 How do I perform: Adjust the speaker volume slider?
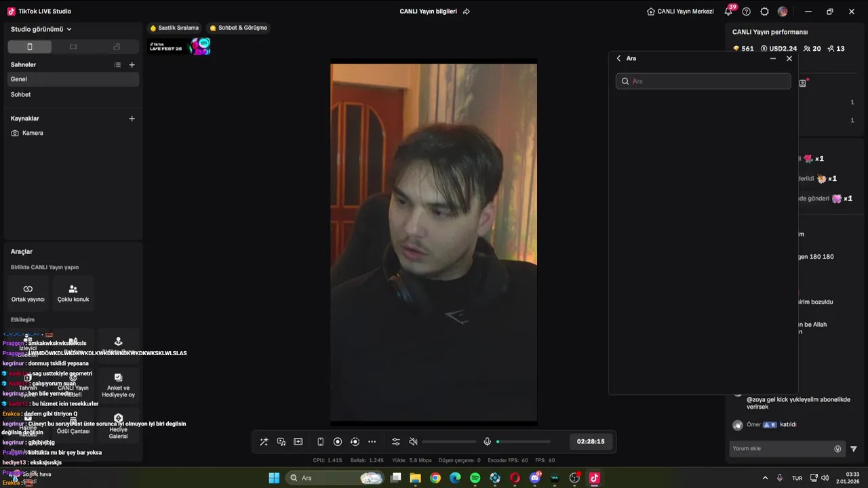449,442
